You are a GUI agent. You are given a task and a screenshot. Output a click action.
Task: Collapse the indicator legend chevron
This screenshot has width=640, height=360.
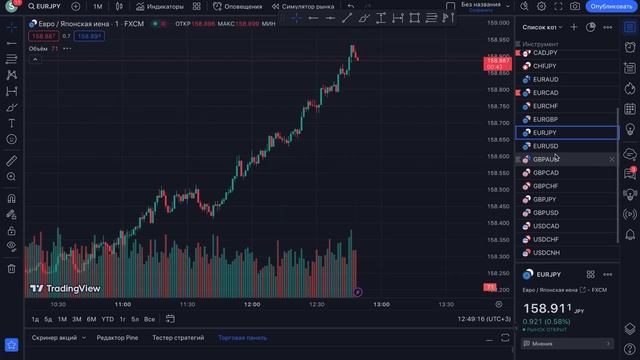[35, 60]
